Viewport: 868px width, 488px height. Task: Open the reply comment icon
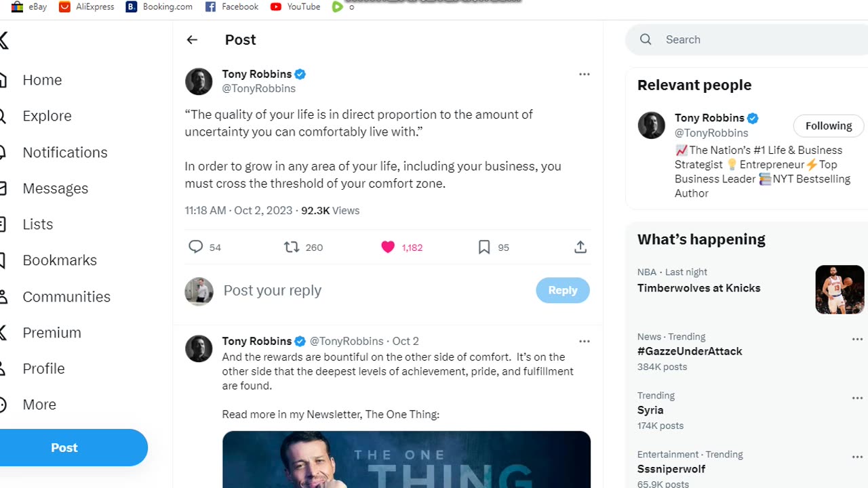[x=195, y=247]
